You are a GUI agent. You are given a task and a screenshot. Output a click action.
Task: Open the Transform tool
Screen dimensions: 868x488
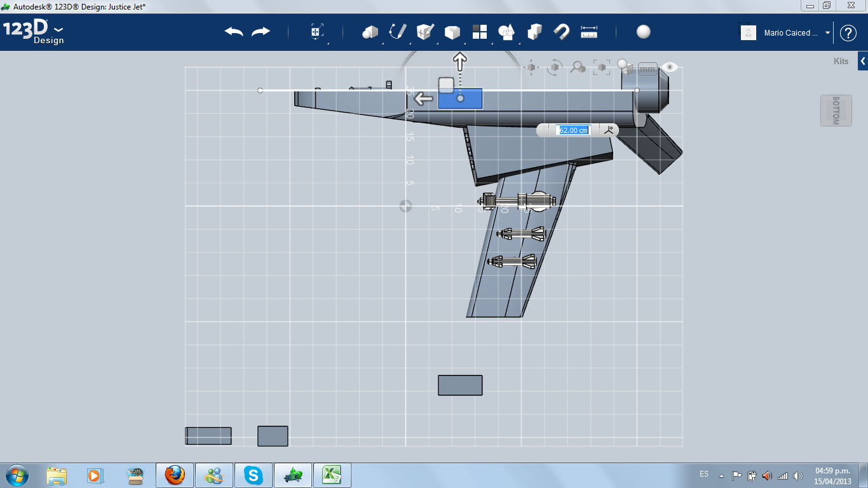coord(317,32)
